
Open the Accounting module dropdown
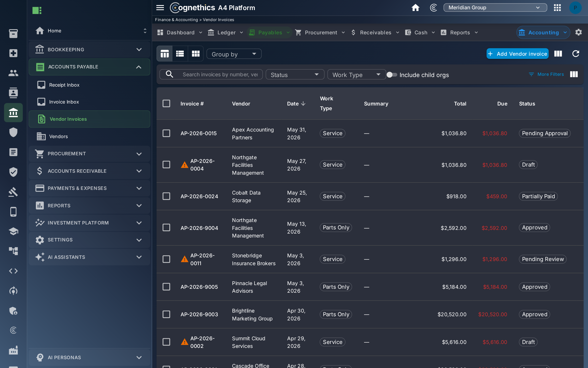[543, 32]
